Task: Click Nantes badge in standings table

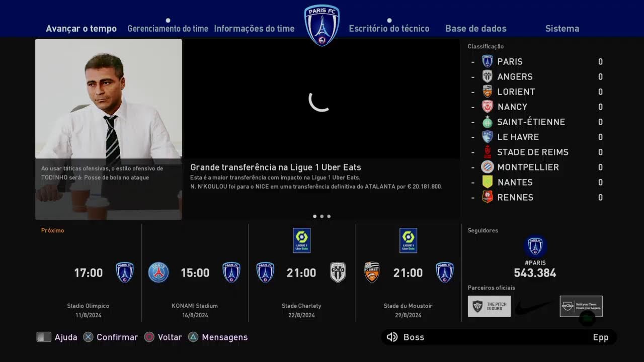Action: coord(487,182)
